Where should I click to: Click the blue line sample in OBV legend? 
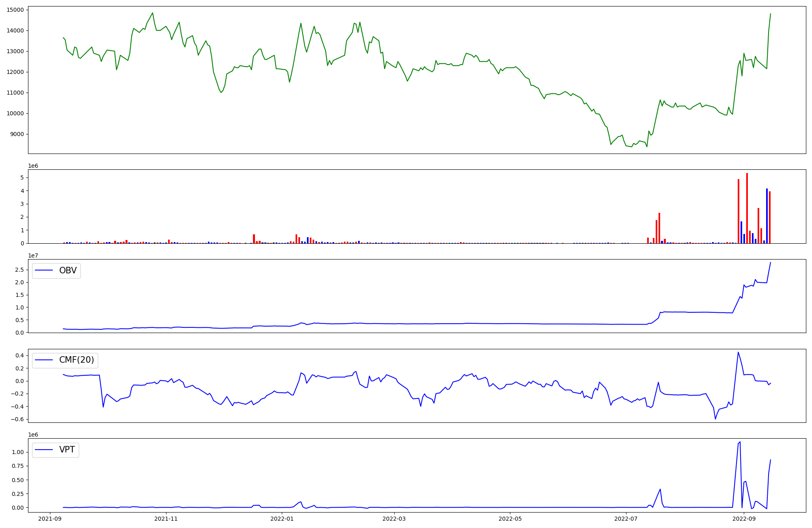tap(44, 270)
